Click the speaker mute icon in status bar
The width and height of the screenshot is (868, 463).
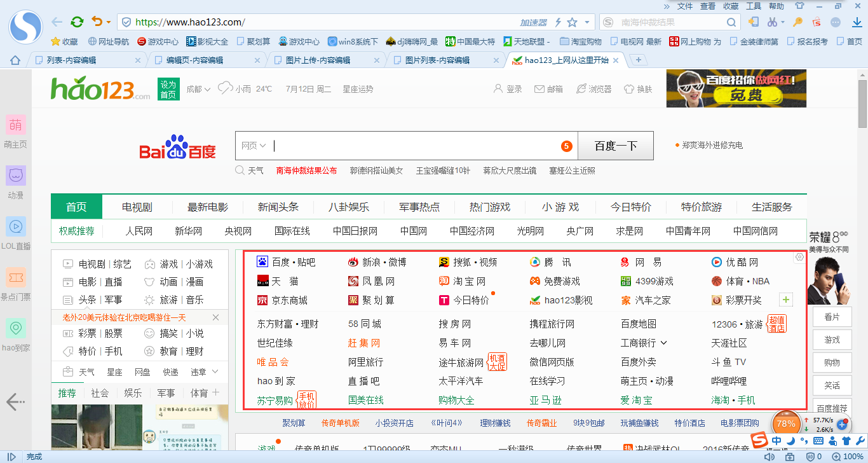[769, 457]
